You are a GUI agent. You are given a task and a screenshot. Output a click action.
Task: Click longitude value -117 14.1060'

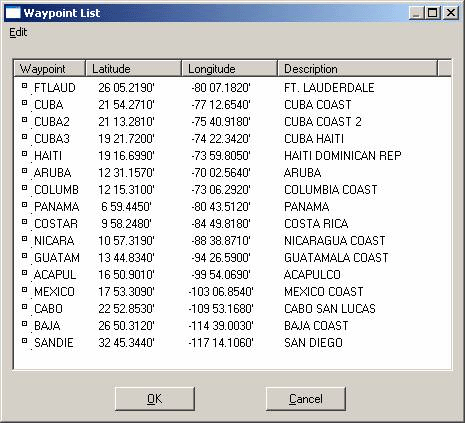(x=221, y=343)
